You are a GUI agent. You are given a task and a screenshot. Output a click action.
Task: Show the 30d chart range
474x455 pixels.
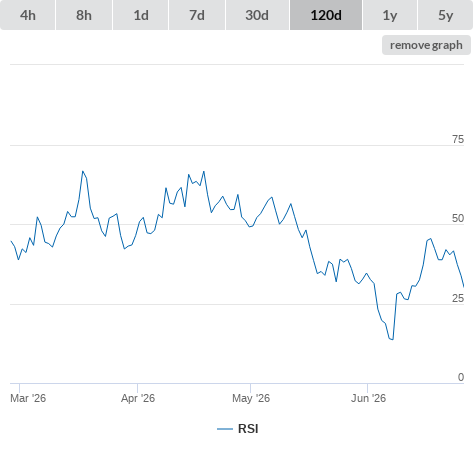click(257, 15)
